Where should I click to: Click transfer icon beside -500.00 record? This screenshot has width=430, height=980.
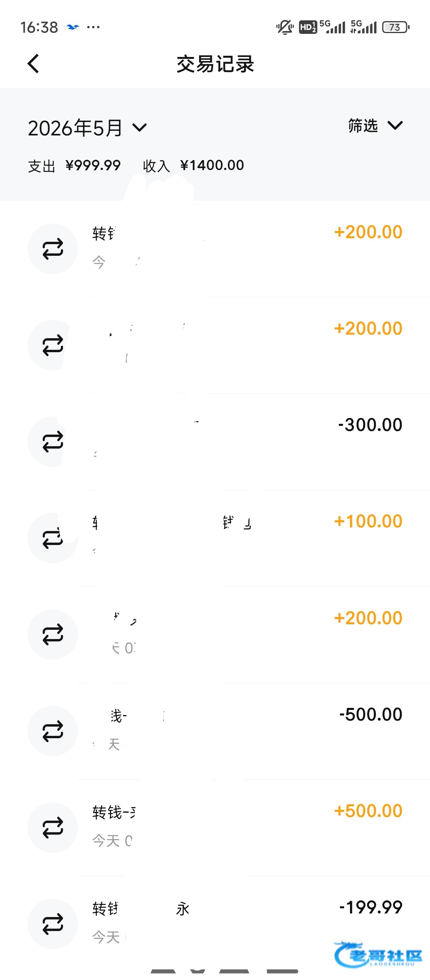53,731
